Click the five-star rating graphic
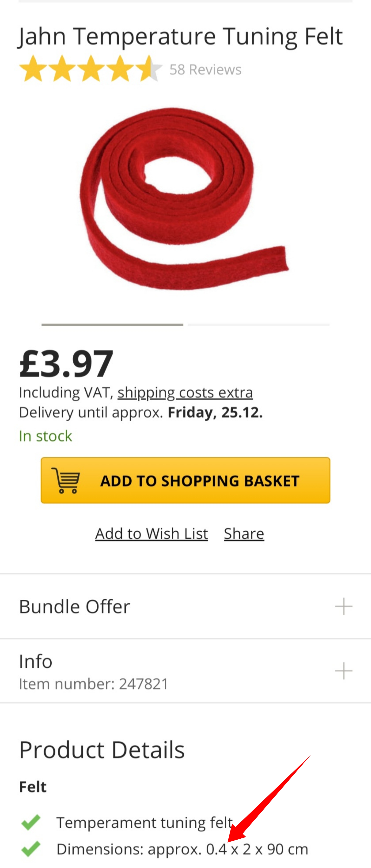The image size is (371, 868). (x=90, y=69)
